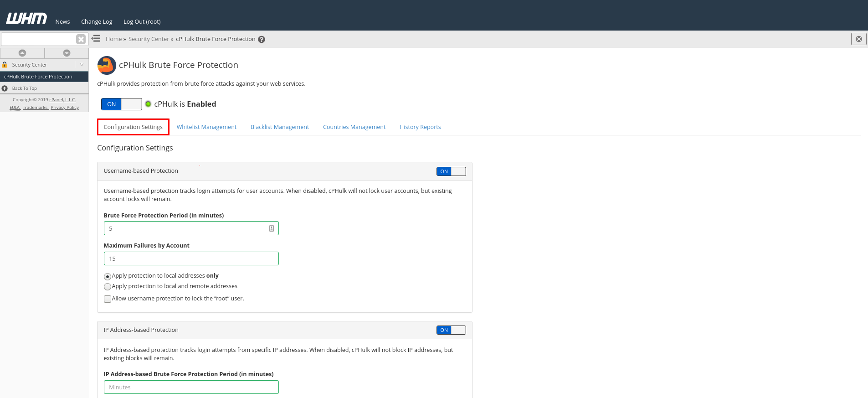The image size is (868, 398).
Task: Go to Home breadcrumb
Action: [113, 39]
